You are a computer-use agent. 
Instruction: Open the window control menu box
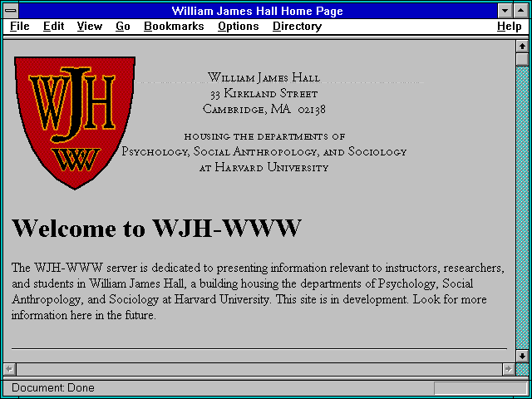point(11,11)
